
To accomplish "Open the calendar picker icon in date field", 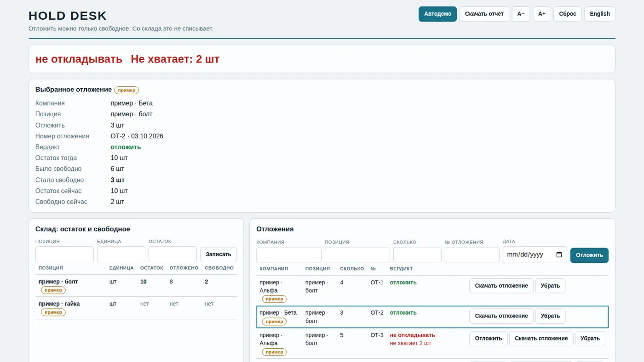I will click(559, 255).
